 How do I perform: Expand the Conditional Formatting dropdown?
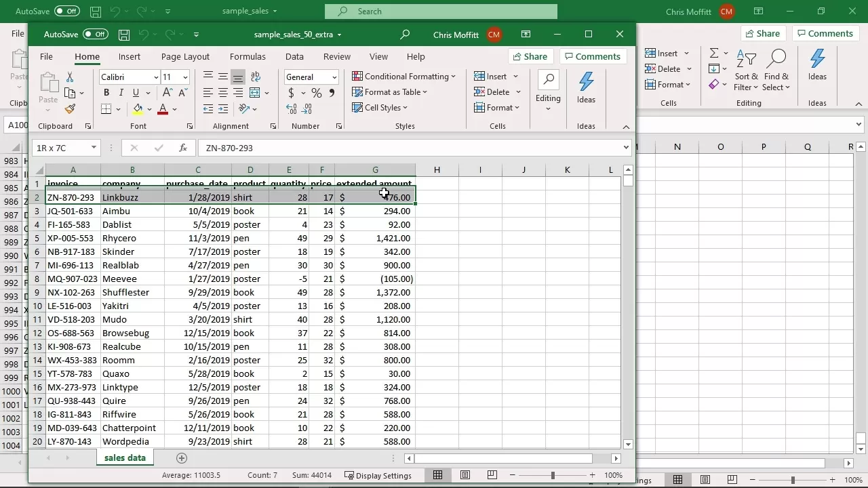click(x=404, y=77)
